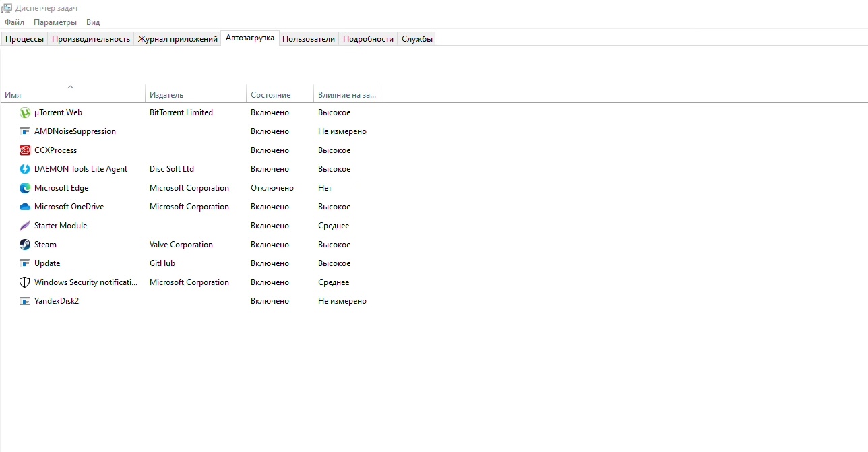Click Среднее impact for Windows Security
Image resolution: width=868 pixels, height=452 pixels.
pos(334,282)
